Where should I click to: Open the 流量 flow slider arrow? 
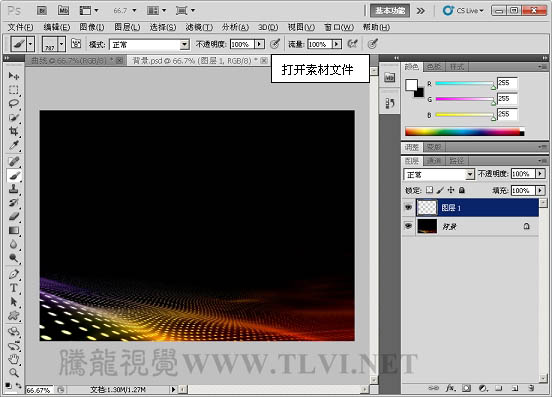(337, 44)
